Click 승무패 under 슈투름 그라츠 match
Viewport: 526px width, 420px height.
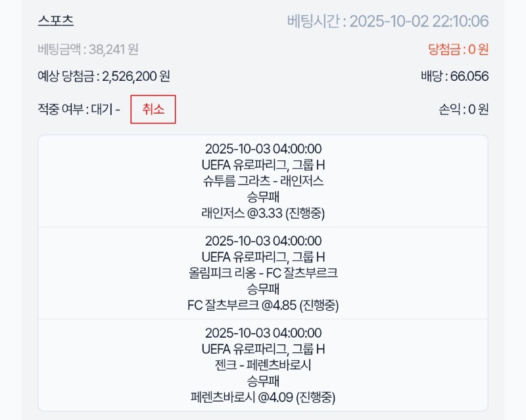point(263,197)
